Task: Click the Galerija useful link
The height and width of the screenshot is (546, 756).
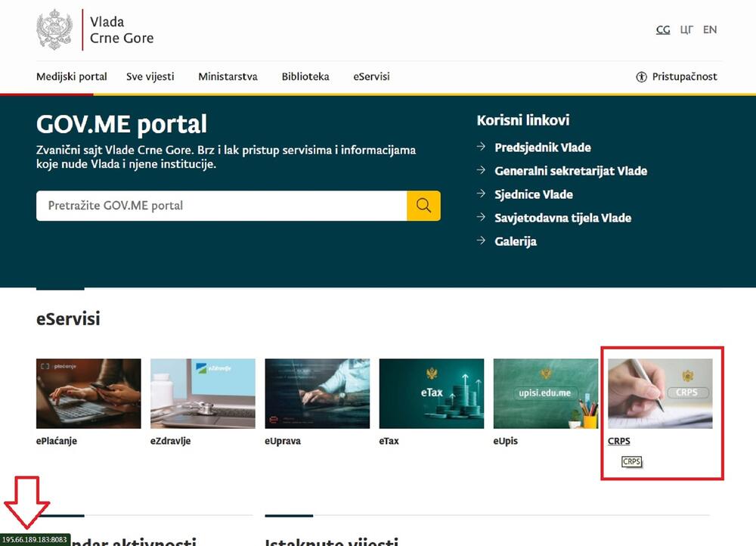Action: tap(516, 241)
